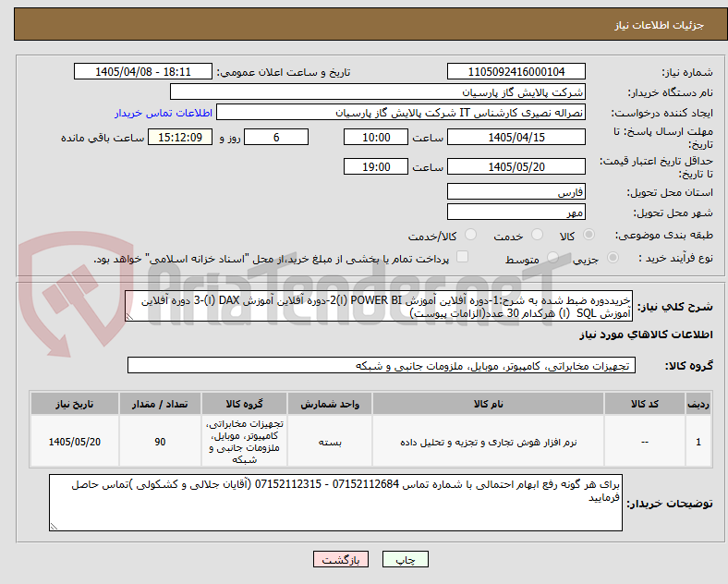Click quantity cell 90

click(x=160, y=442)
